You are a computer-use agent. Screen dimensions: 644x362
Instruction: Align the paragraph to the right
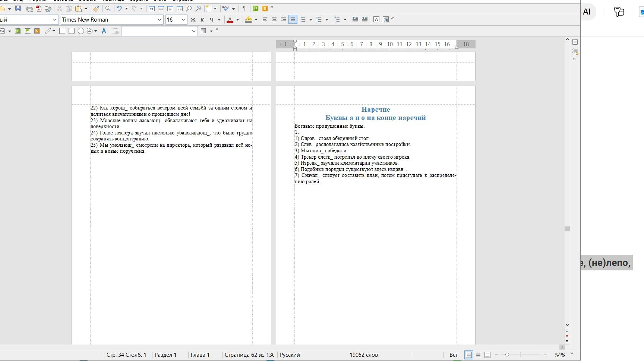click(x=284, y=20)
